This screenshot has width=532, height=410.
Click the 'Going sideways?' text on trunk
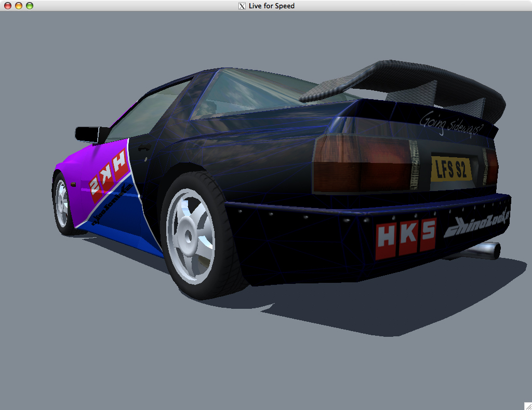450,124
